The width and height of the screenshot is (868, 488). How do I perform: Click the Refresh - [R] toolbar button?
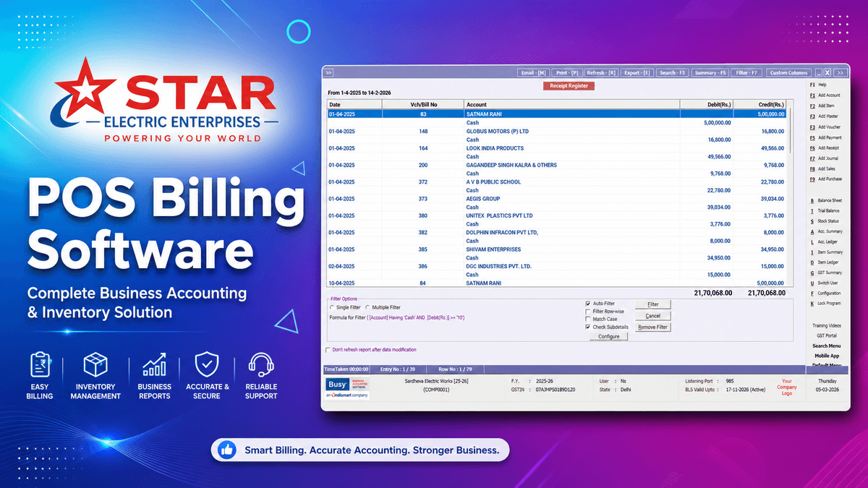pos(601,72)
